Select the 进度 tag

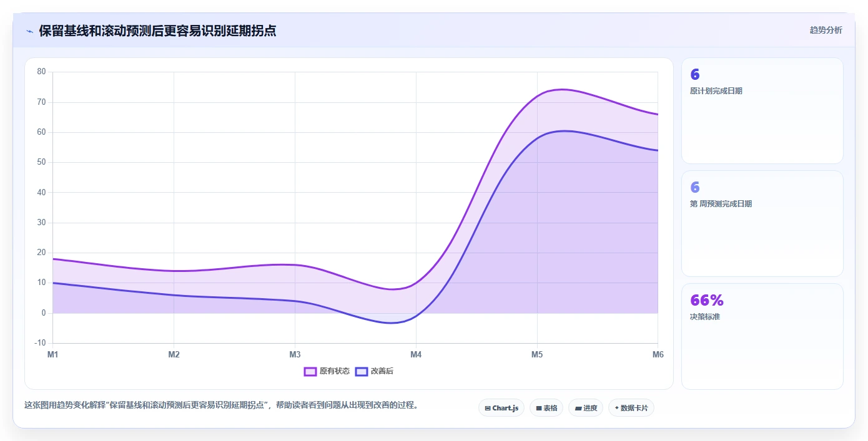586,408
